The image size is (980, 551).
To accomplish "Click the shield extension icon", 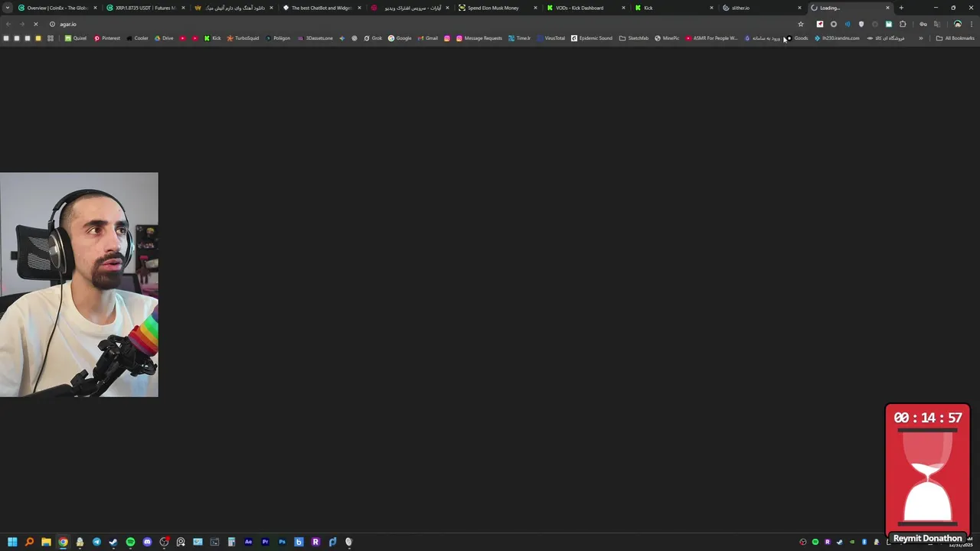I will click(x=861, y=24).
